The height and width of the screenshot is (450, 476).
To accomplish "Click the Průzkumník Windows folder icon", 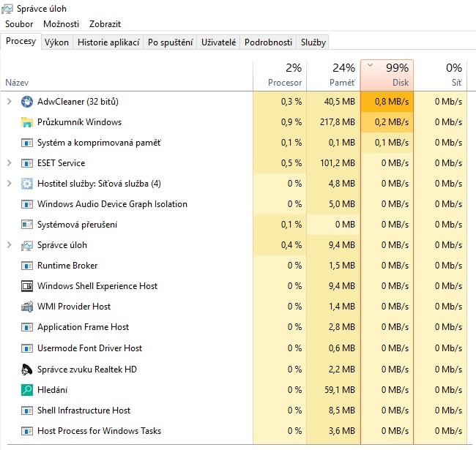I will (27, 122).
